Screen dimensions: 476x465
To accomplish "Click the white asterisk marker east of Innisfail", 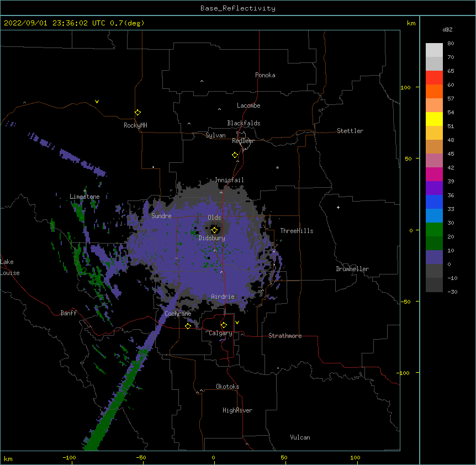I will coord(277,167).
